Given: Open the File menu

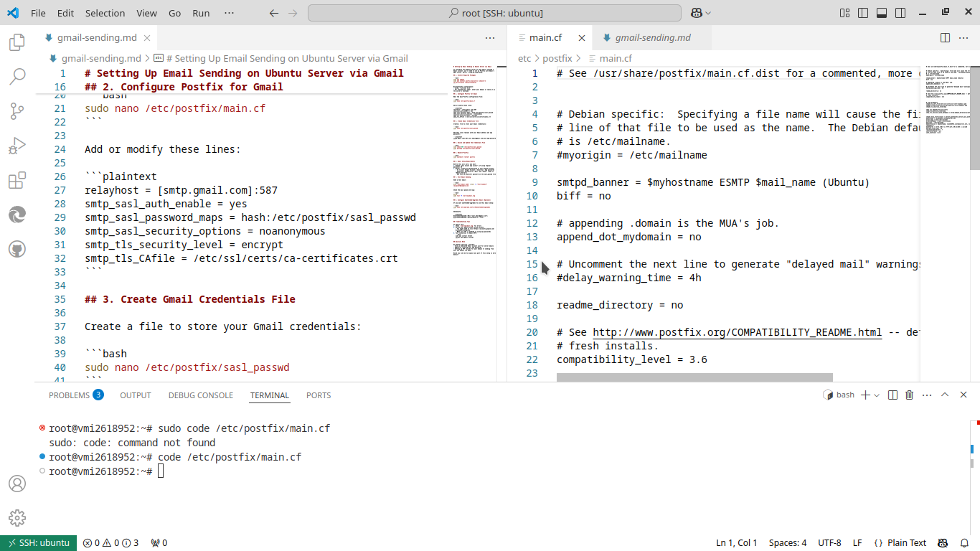Looking at the screenshot, I should coord(38,13).
